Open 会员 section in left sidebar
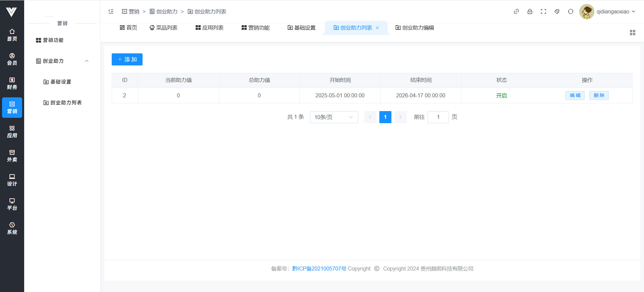This screenshot has width=644, height=292. click(x=12, y=59)
